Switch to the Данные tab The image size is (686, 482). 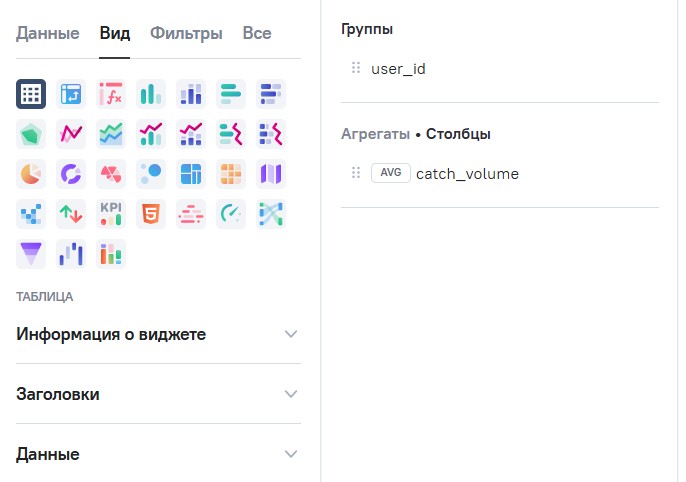coord(47,34)
